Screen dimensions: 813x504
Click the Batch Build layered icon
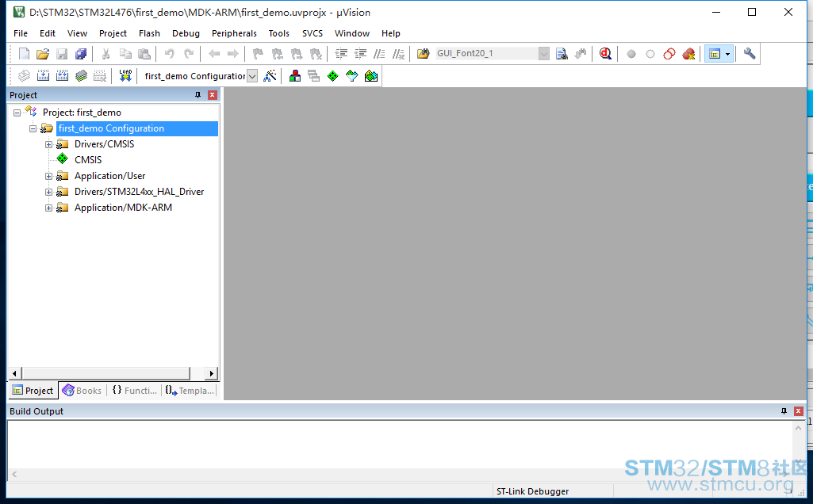(82, 75)
